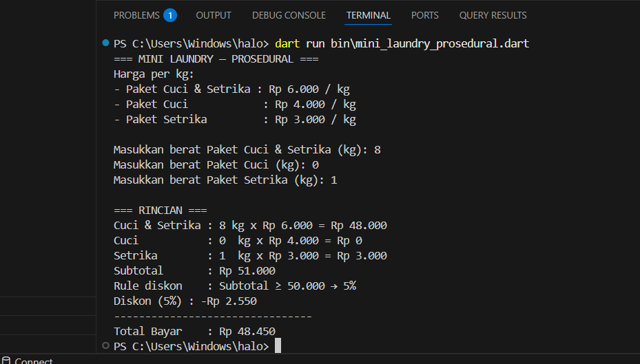Click the word 'dart' in the run command
This screenshot has width=640, height=364.
287,43
